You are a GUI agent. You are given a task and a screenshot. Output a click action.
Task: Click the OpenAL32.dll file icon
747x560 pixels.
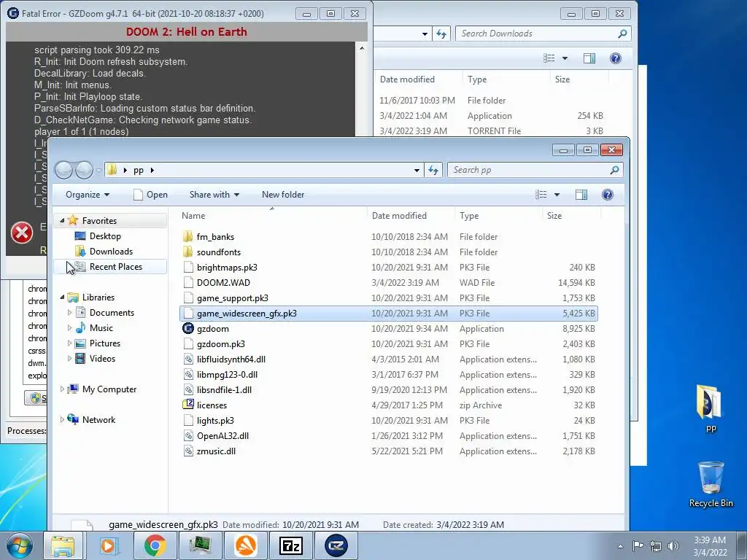(188, 436)
